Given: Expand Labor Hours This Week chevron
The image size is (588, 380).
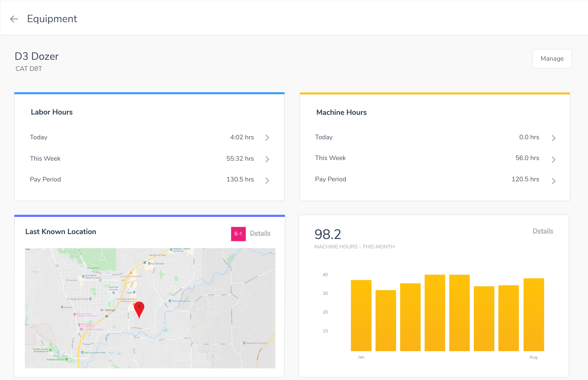Looking at the screenshot, I should tap(267, 159).
